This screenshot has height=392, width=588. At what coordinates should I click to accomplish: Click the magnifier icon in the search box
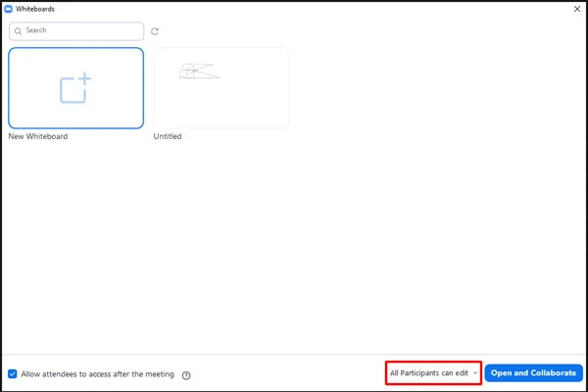coord(18,31)
